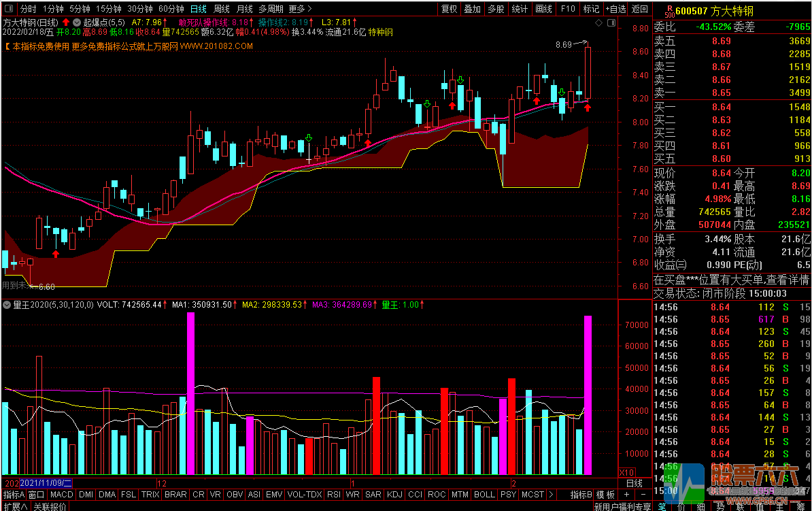Toggle the right info panel icon

click(611, 23)
